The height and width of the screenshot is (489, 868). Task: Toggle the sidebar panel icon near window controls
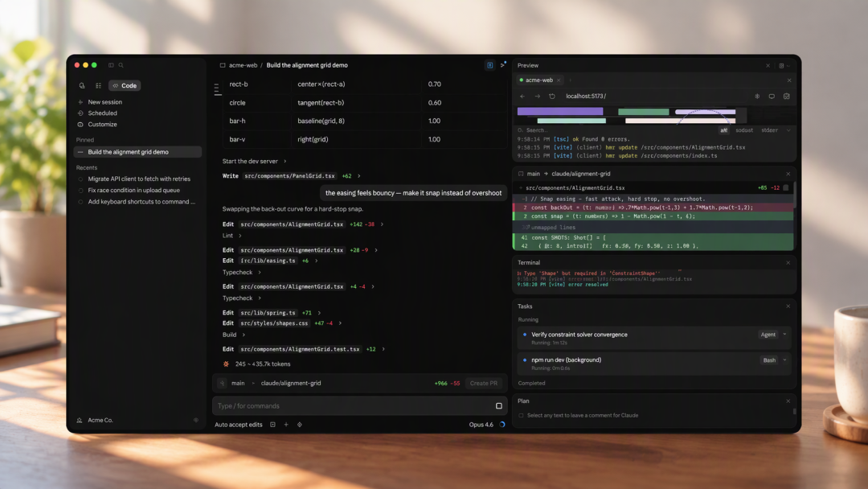111,65
